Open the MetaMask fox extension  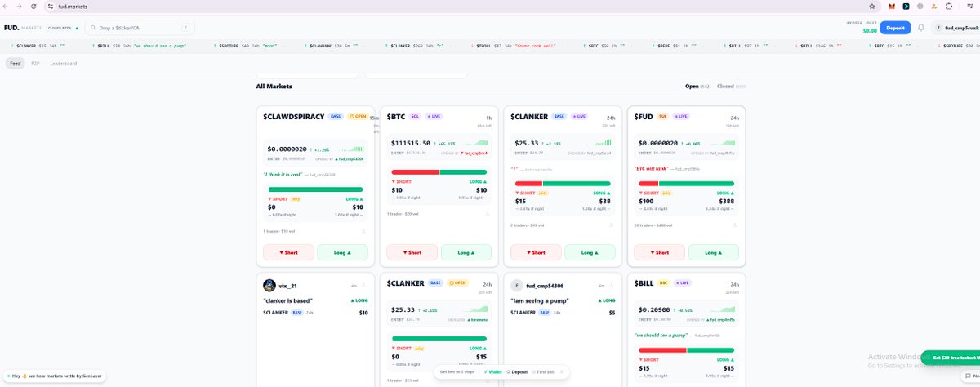[891, 6]
